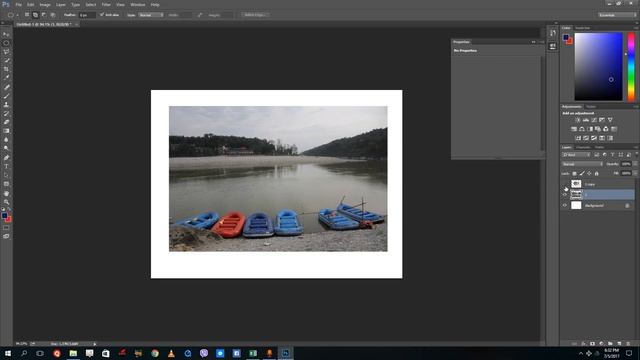Viewport: 640px width, 360px height.
Task: Open the File menu
Action: tap(18, 4)
